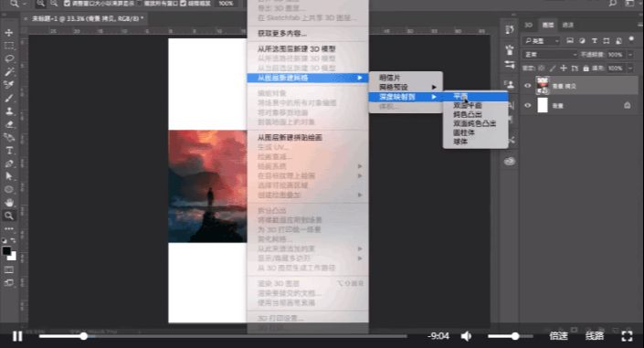Pause the video playback
Viewport: 644px width, 348px height.
(17, 336)
